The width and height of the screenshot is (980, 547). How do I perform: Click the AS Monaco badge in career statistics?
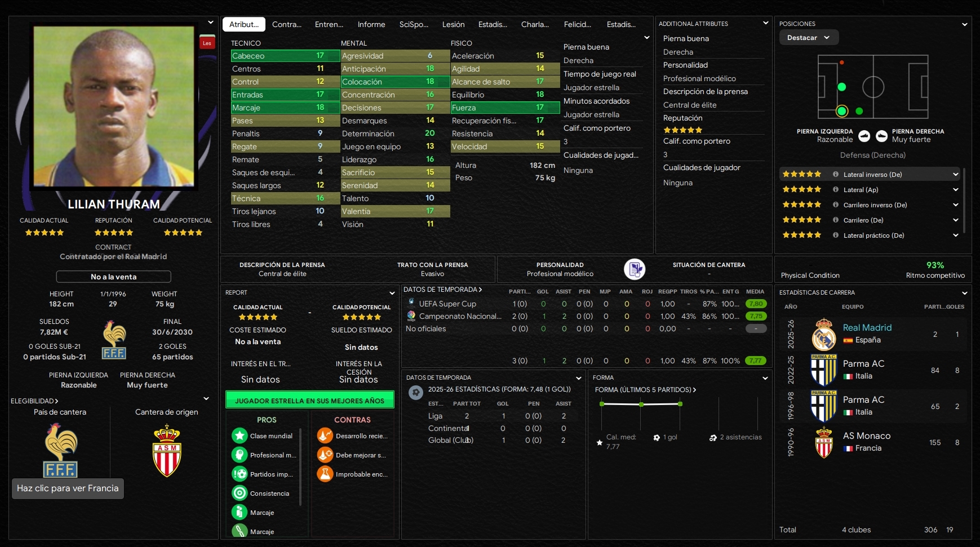click(x=823, y=442)
